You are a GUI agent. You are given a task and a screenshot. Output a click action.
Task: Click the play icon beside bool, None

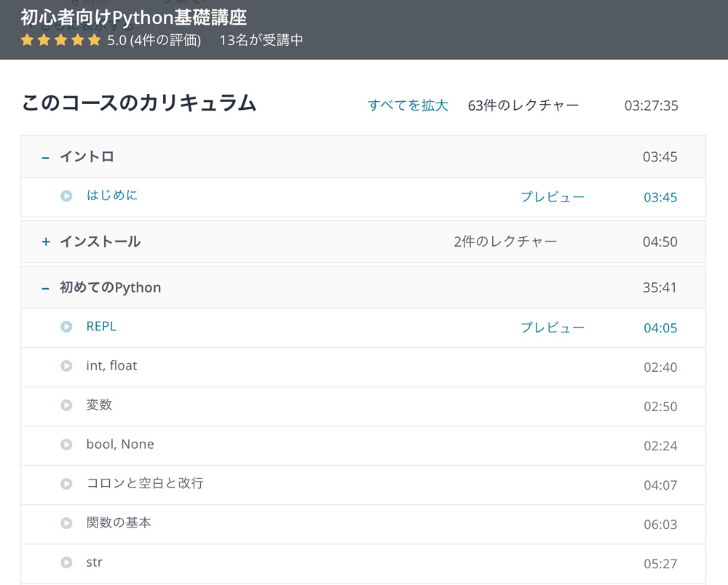click(66, 445)
